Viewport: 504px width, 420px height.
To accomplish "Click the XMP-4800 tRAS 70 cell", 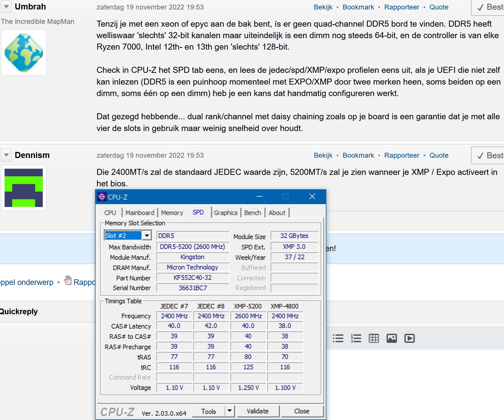I will pyautogui.click(x=285, y=357).
